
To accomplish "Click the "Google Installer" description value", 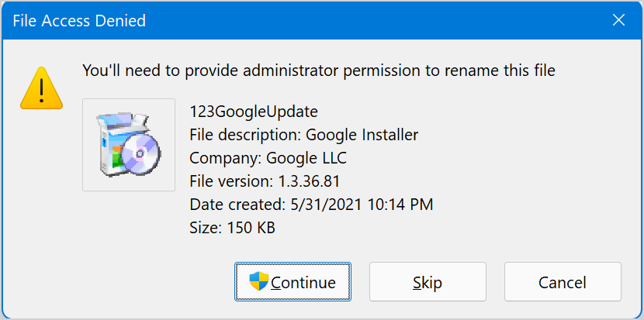I will tap(362, 135).
